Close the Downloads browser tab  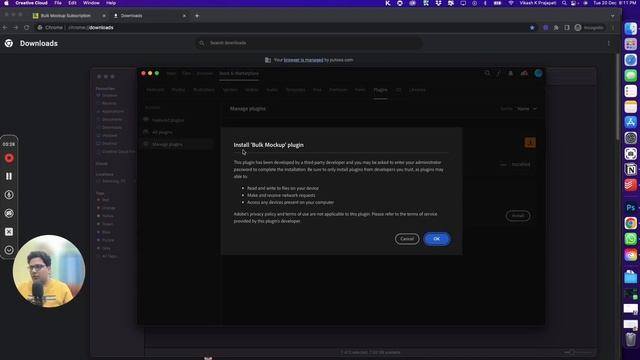click(x=184, y=16)
